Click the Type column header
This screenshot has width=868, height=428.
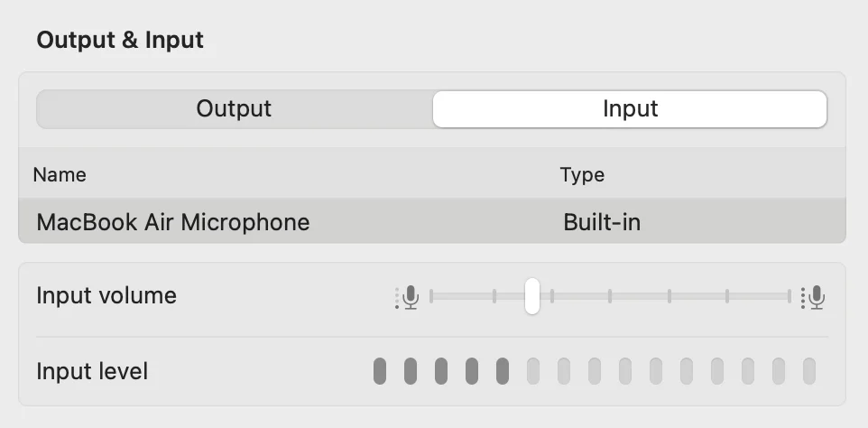[582, 174]
